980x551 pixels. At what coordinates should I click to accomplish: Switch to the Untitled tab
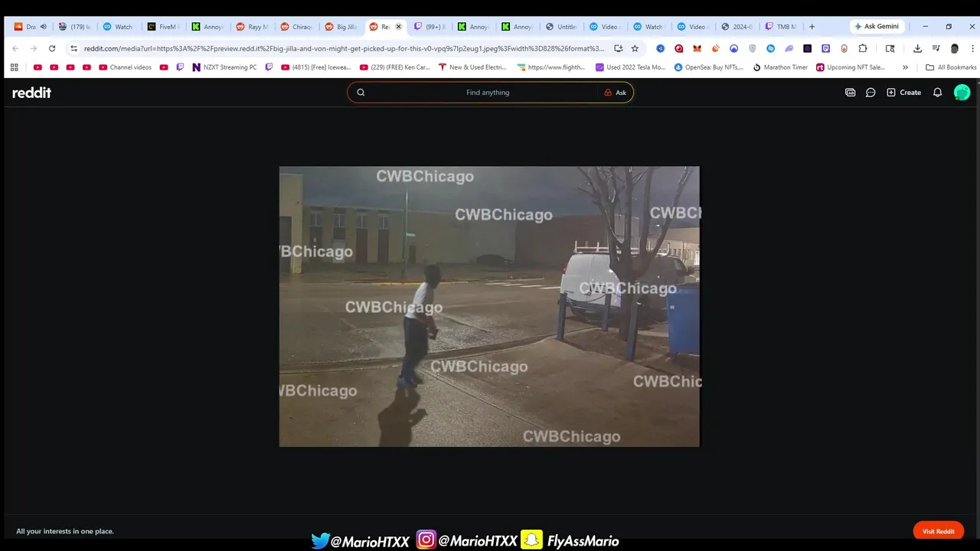click(562, 27)
